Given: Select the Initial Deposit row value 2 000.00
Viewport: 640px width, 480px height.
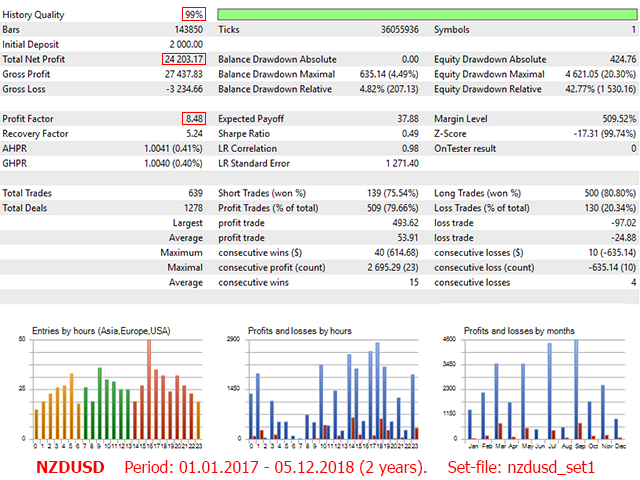Looking at the screenshot, I should [x=181, y=44].
